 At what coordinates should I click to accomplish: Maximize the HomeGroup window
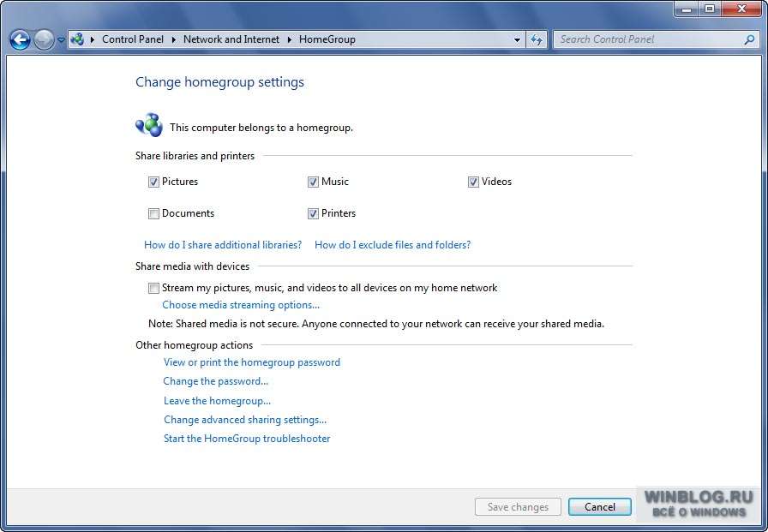tap(710, 9)
